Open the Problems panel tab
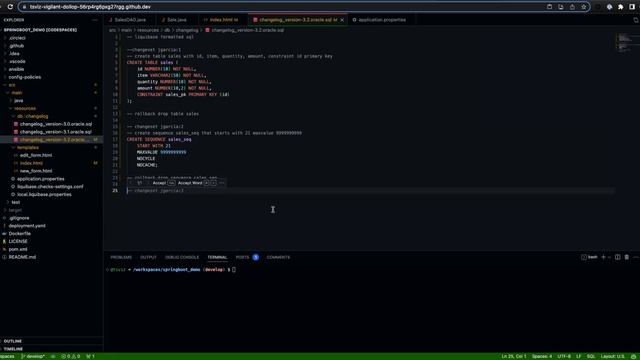 tap(121, 257)
